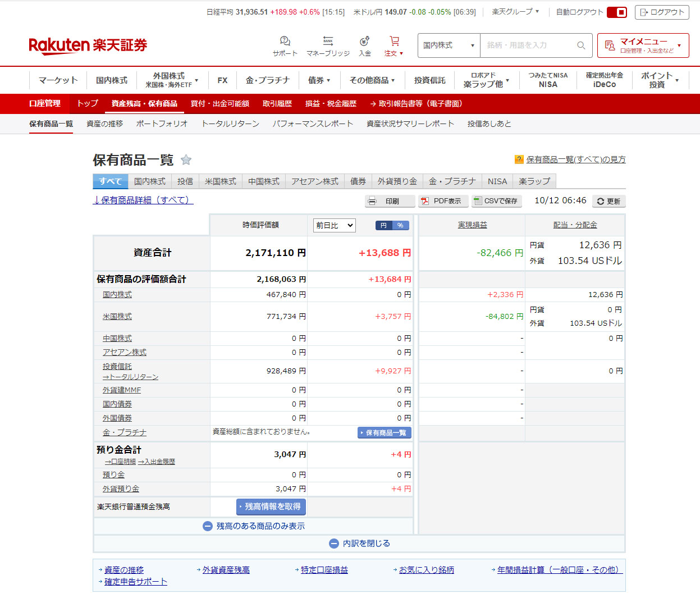This screenshot has width=700, height=598.
Task: Open the NISA holdings tab
Action: (x=497, y=181)
